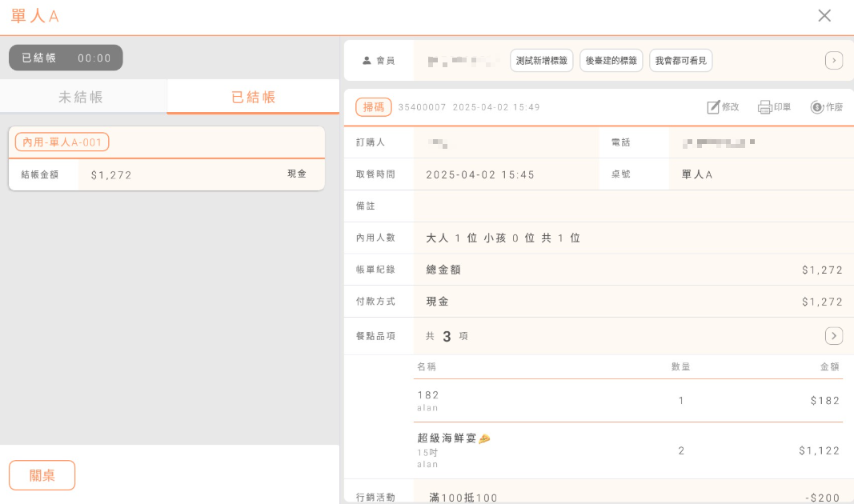Viewport: 854px width, 504px height.
Task: Click the 已結帳 00:00 status badge
Action: click(x=66, y=58)
